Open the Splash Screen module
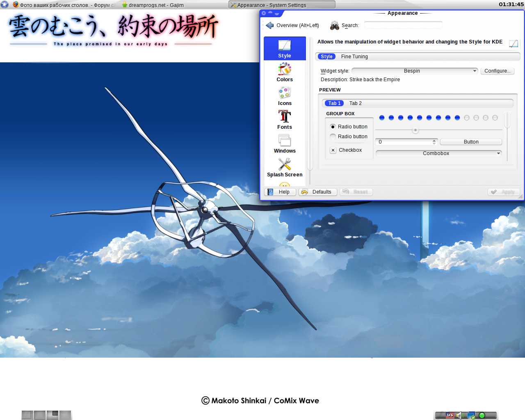 tap(285, 167)
